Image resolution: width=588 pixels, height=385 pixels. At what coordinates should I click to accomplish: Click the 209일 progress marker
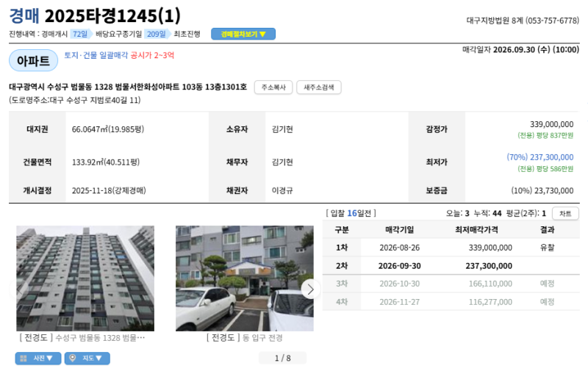156,34
